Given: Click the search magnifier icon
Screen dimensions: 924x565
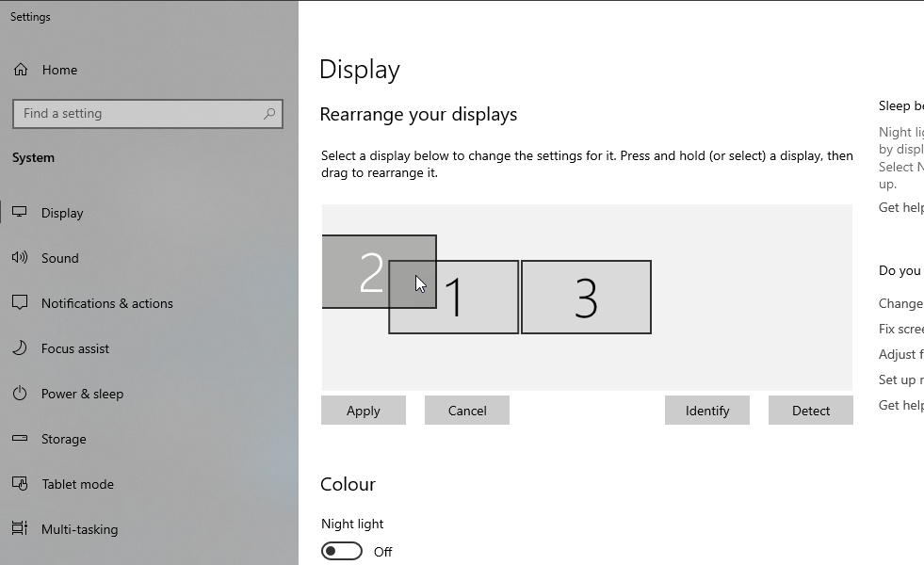Looking at the screenshot, I should pyautogui.click(x=269, y=114).
